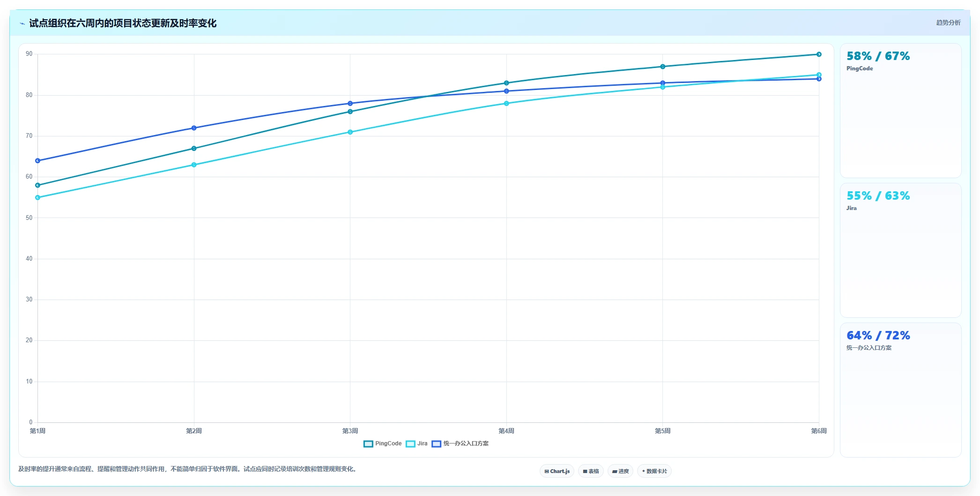This screenshot has height=496, width=980.
Task: Click the 50 y-axis tick label
Action: pyautogui.click(x=29, y=218)
